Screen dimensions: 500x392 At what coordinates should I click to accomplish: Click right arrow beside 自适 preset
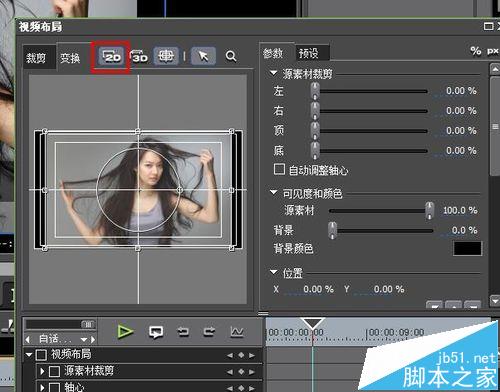click(x=93, y=339)
